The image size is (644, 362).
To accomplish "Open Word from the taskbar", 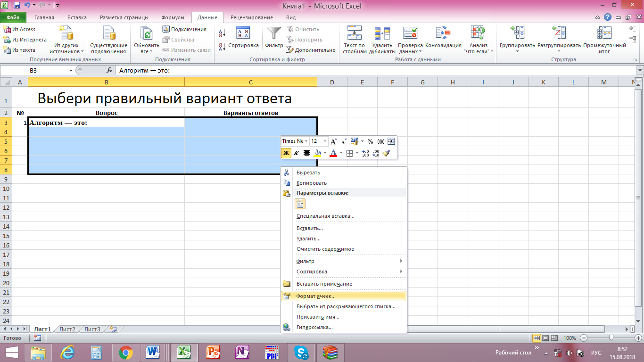I will click(153, 352).
